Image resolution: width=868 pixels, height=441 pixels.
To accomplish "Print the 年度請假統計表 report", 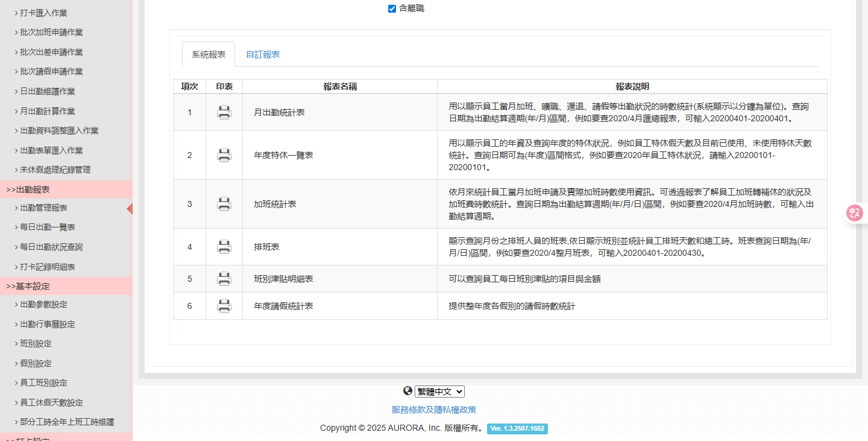I will (x=224, y=306).
